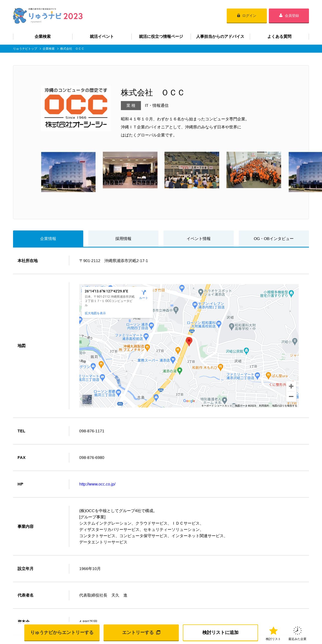
Task: Click 特別養護老人ホーム 大名 marker
Action: coord(224,400)
